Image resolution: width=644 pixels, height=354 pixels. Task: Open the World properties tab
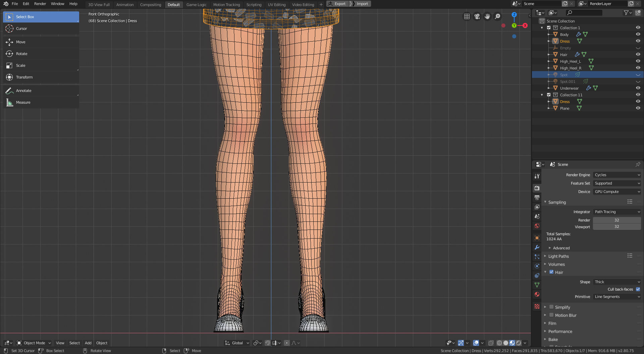click(537, 226)
